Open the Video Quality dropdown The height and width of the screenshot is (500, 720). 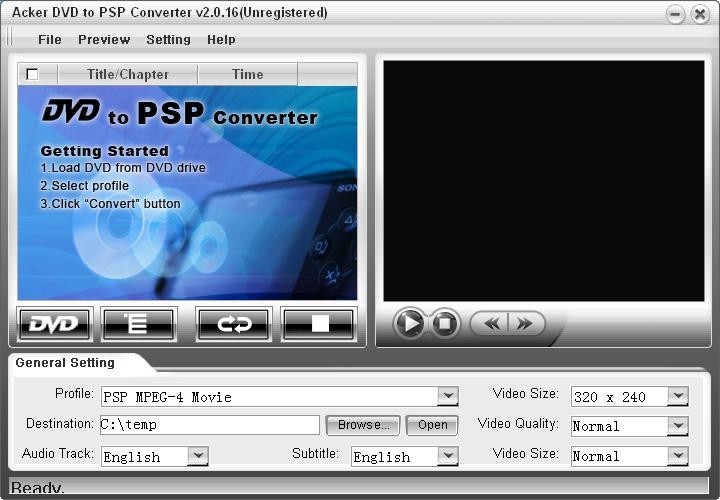pos(678,426)
